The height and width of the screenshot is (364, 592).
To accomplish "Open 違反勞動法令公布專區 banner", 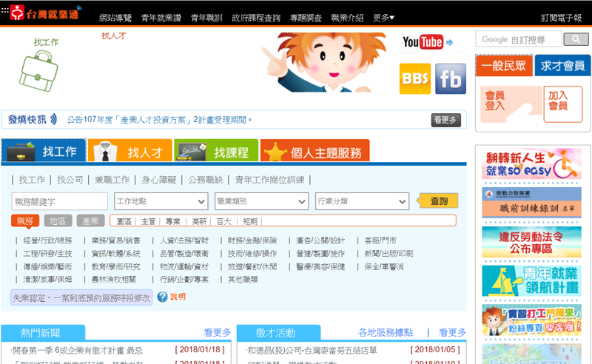I will pos(531,242).
